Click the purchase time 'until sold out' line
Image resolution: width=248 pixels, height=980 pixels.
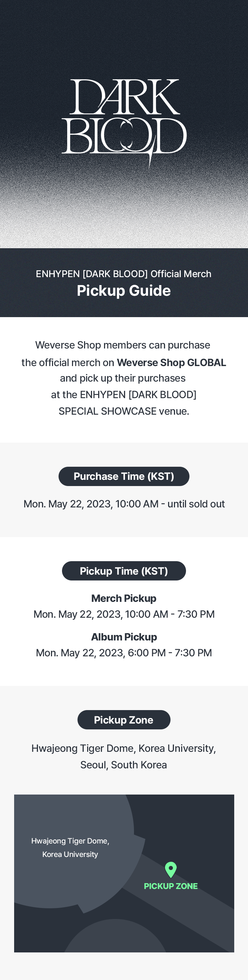124,504
